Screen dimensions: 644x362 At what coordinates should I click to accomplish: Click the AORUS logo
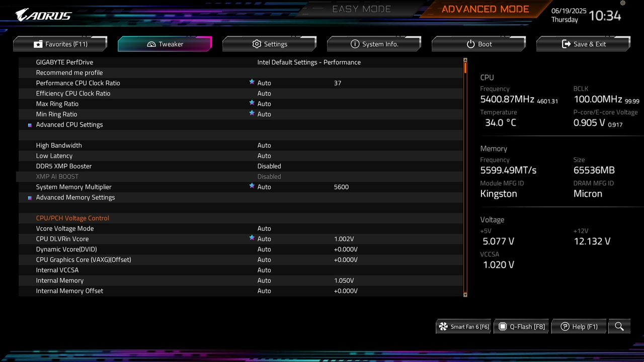click(x=43, y=15)
